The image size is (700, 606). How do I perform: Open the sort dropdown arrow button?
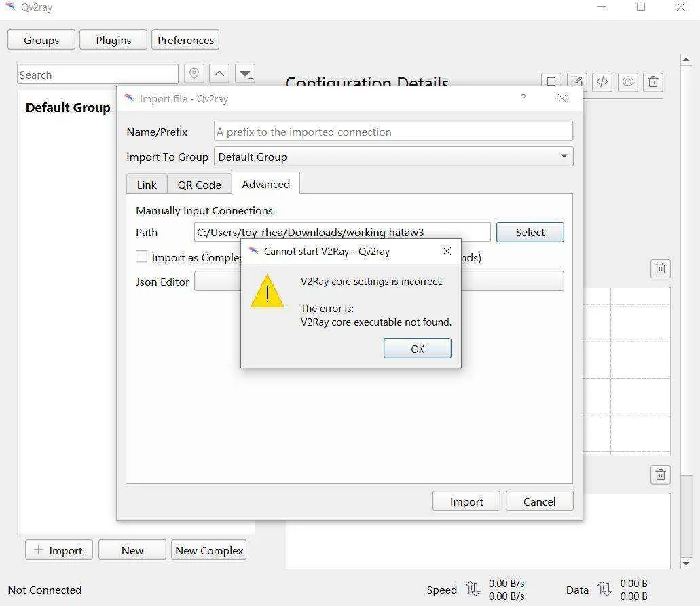click(x=245, y=73)
